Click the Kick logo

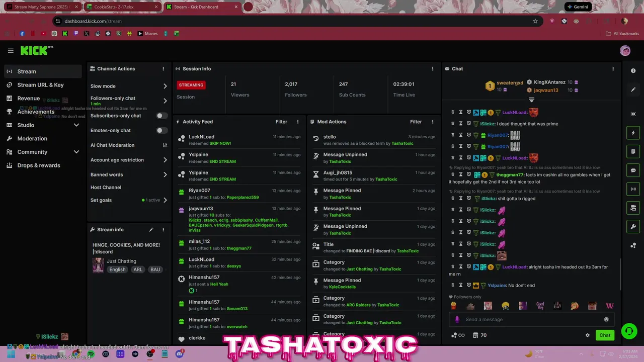36,50
